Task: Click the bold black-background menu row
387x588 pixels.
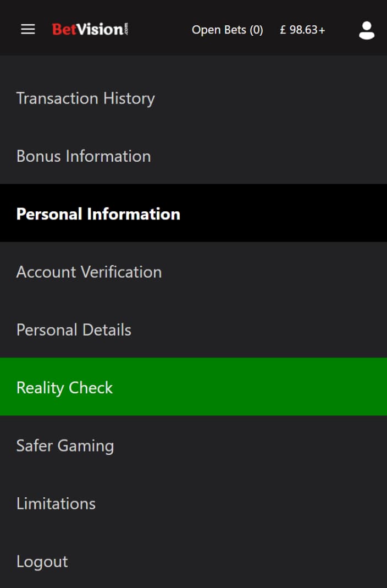Action: (x=193, y=213)
